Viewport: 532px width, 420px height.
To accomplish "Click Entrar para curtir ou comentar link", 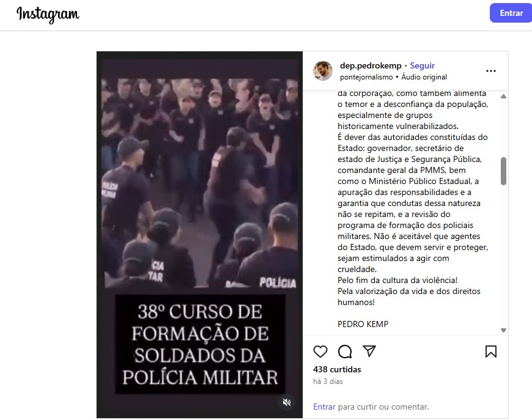I will click(x=324, y=407).
